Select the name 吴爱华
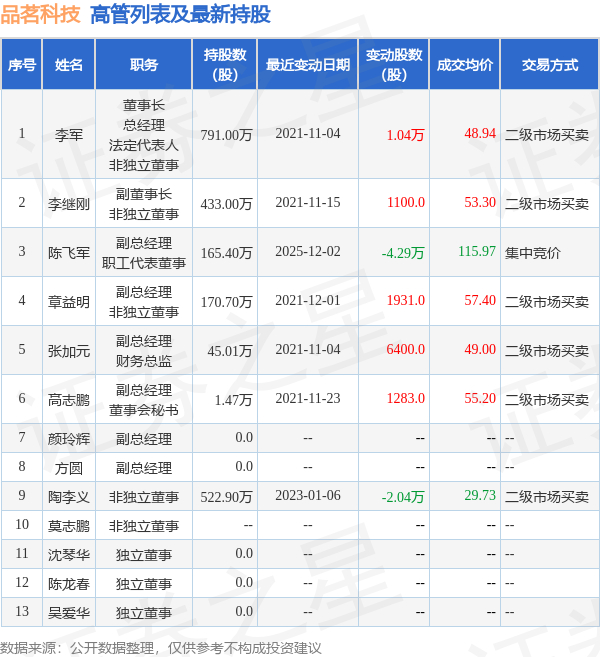The image size is (600, 657). pos(69,613)
